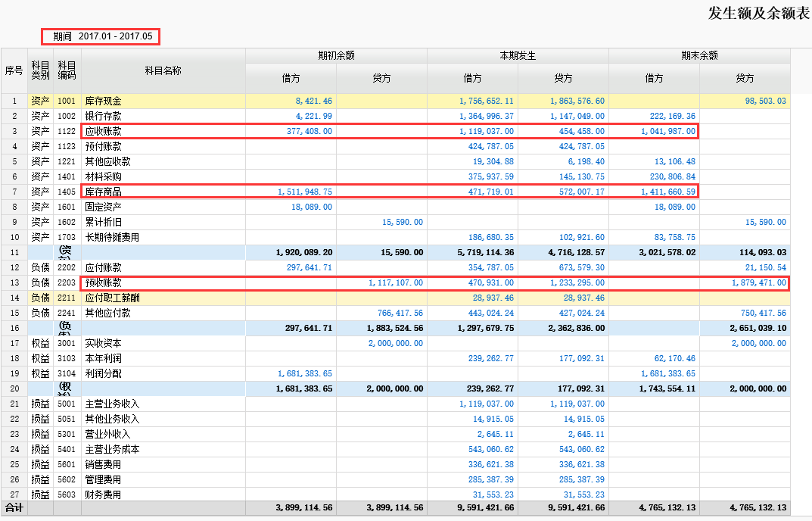Select the 应收账款 account name cell
812x521 pixels.
coord(103,131)
